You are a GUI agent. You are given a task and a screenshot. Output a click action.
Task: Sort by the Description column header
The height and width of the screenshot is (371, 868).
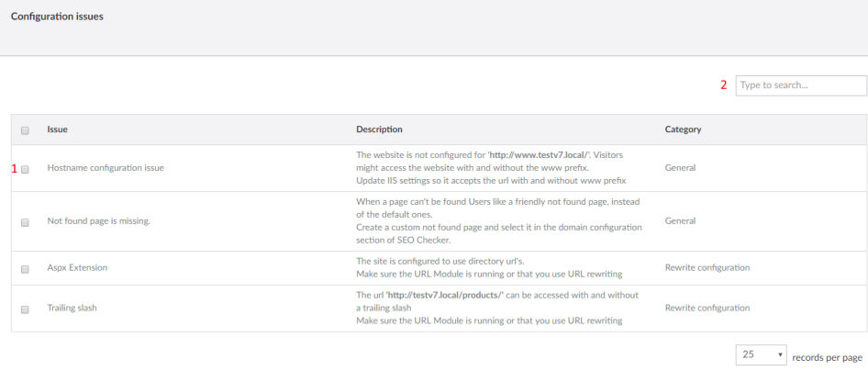[379, 129]
